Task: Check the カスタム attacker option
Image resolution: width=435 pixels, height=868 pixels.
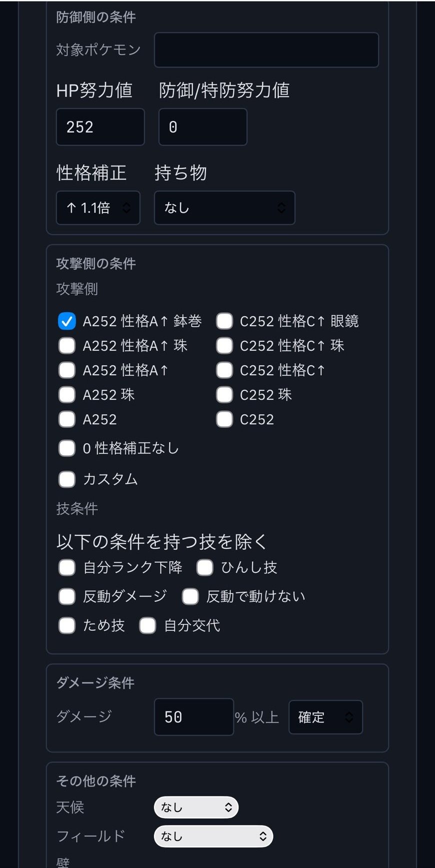Action: tap(66, 479)
